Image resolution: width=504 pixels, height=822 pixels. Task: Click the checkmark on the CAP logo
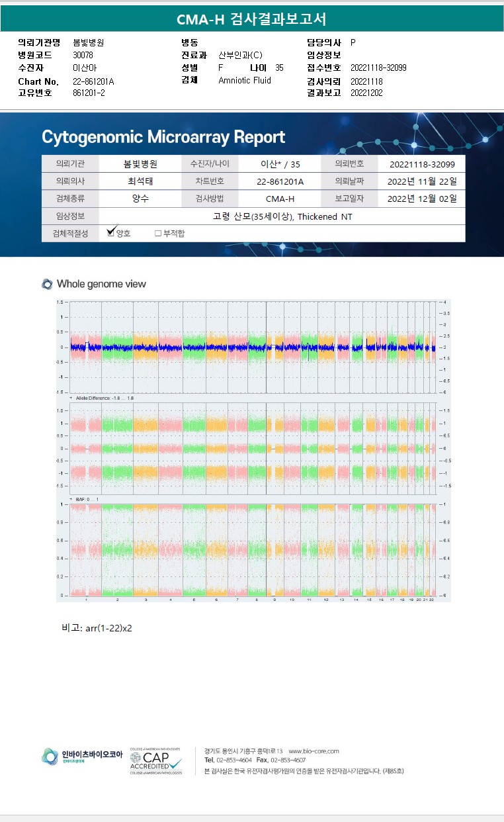point(174,764)
